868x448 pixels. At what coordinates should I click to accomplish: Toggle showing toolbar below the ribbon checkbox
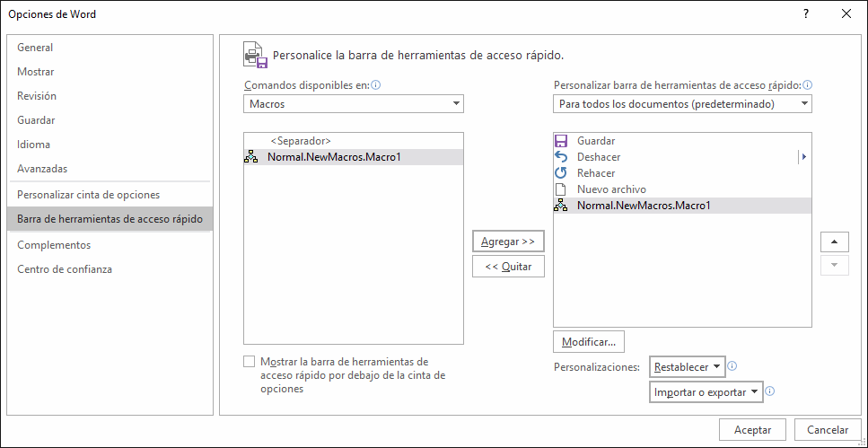(x=250, y=362)
